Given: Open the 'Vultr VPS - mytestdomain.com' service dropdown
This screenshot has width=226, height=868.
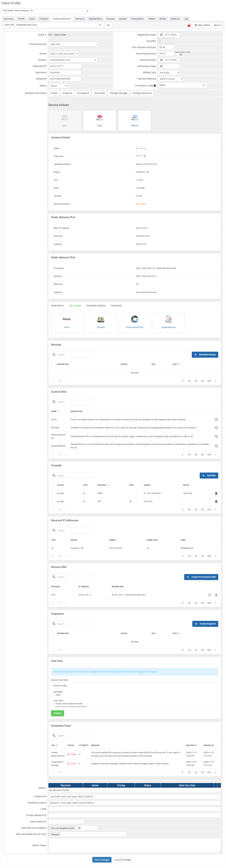Looking at the screenshot, I should 53,25.
